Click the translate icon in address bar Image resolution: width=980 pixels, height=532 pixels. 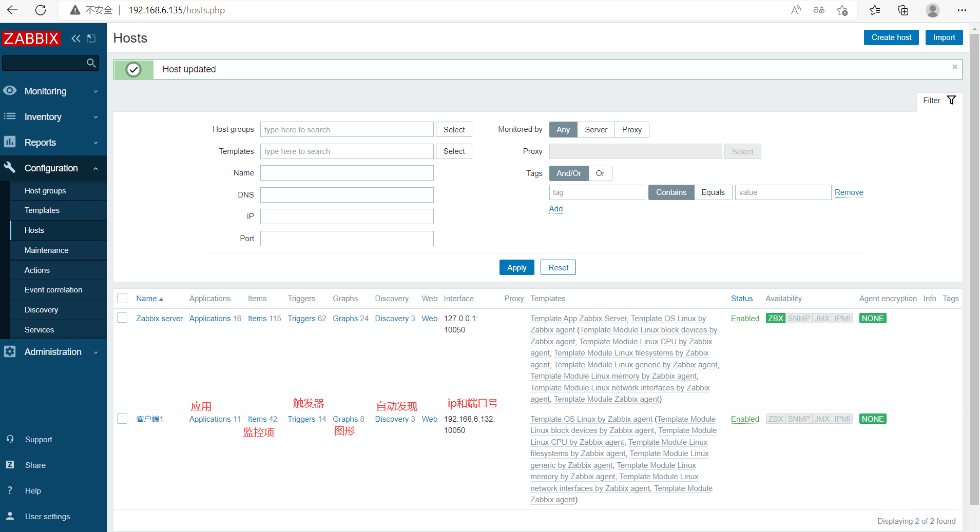pyautogui.click(x=819, y=10)
